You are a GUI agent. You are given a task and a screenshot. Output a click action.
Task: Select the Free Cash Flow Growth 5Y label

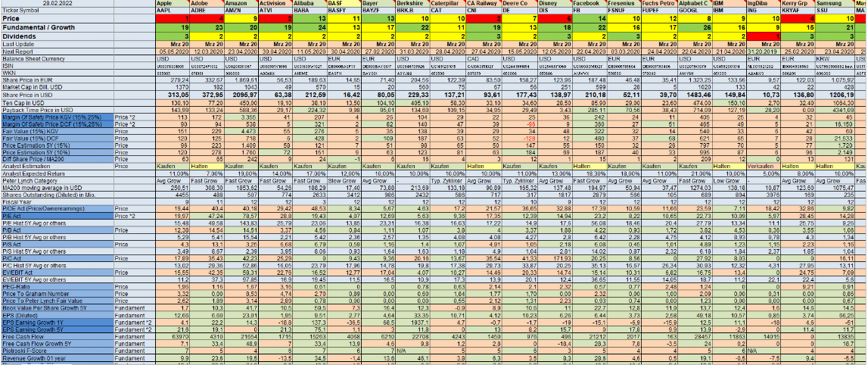[57, 345]
